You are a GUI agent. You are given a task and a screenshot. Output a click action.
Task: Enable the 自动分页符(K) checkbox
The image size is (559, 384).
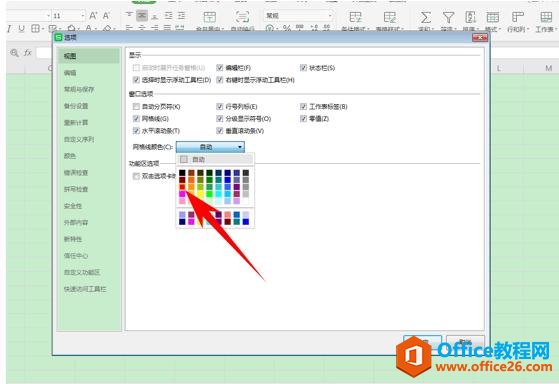136,106
